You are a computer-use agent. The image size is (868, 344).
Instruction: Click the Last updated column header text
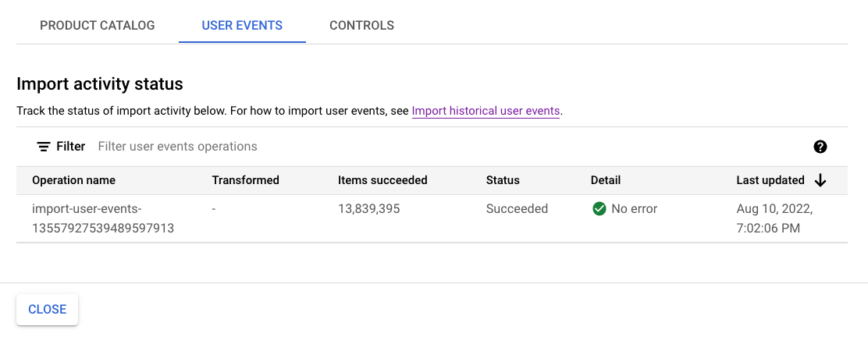pos(770,180)
